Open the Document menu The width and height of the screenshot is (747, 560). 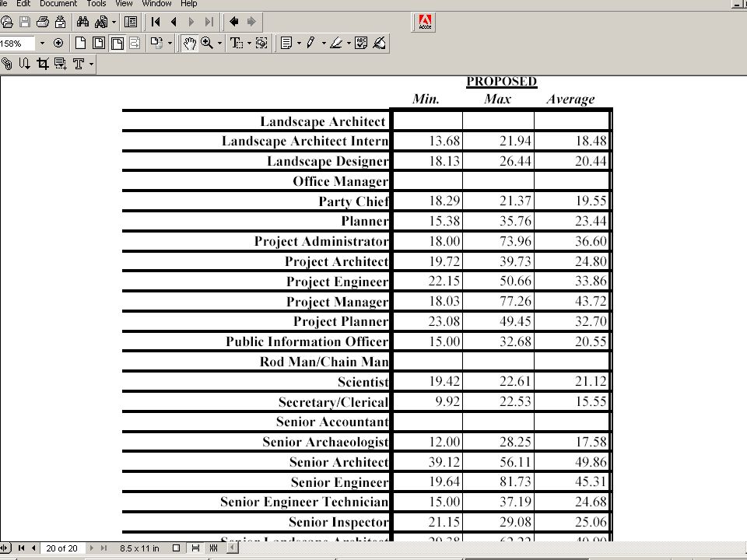(x=58, y=3)
